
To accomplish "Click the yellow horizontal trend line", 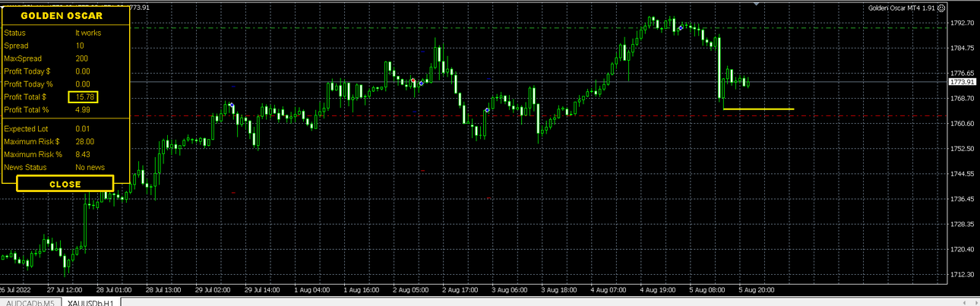I will coord(758,109).
